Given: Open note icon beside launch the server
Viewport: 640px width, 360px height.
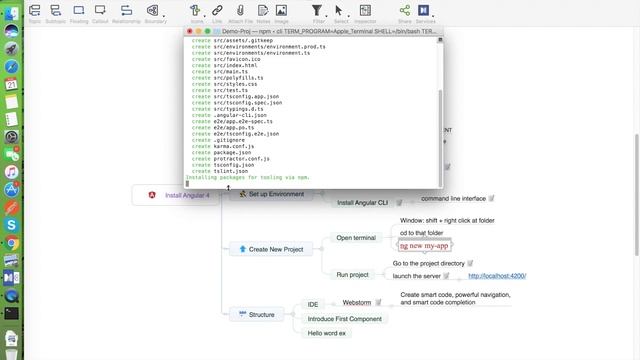Looking at the screenshot, I should click(x=446, y=276).
